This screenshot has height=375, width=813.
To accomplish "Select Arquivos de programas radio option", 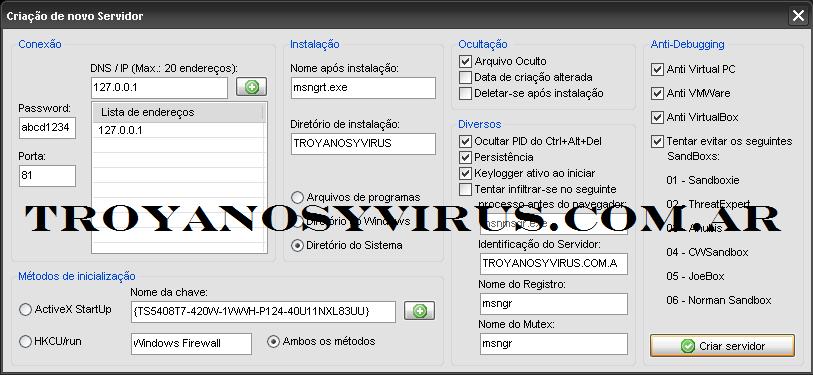I will point(298,198).
